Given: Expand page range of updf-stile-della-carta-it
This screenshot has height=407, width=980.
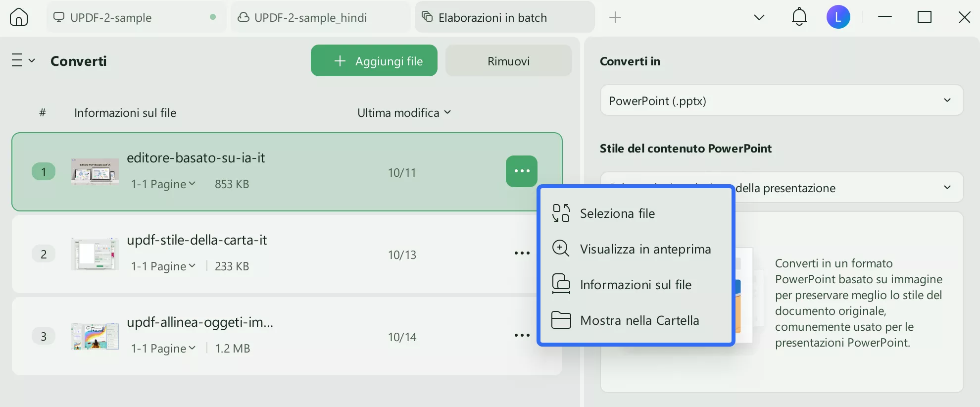Looking at the screenshot, I should pyautogui.click(x=163, y=266).
